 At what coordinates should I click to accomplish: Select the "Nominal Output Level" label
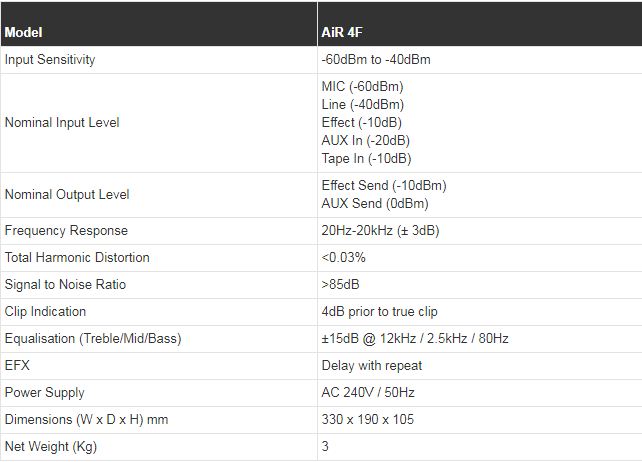point(67,194)
